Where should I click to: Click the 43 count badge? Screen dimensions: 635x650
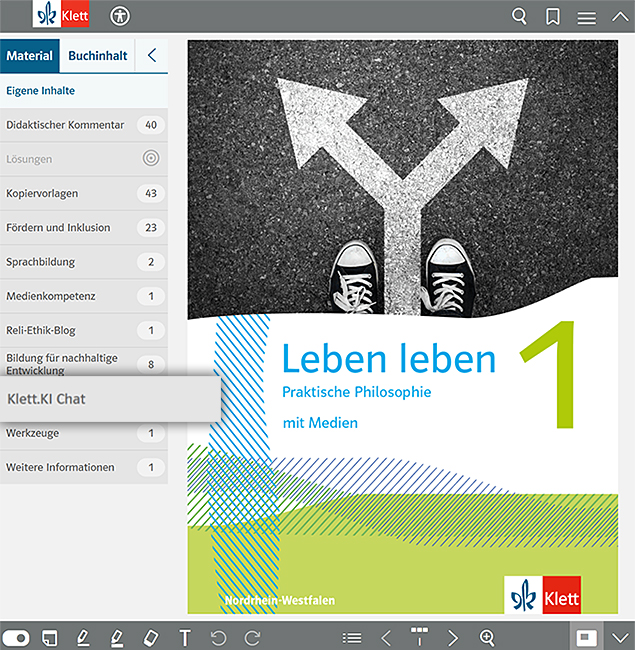151,193
